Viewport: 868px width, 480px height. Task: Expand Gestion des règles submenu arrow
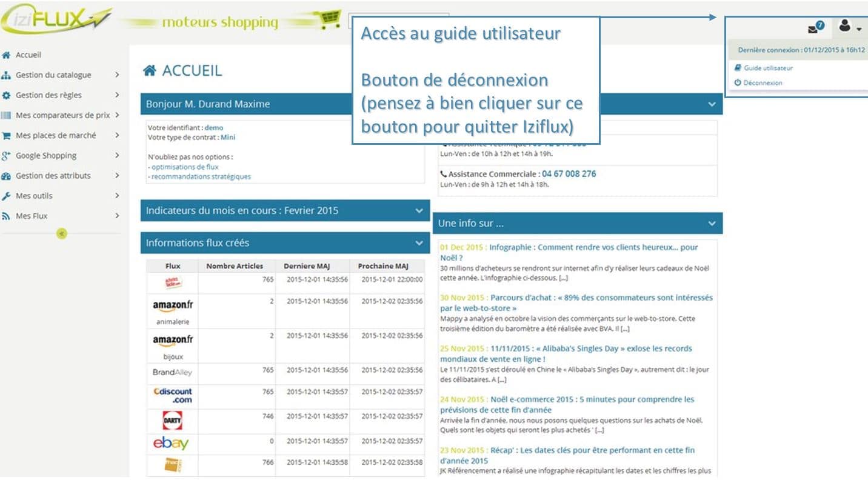point(117,95)
